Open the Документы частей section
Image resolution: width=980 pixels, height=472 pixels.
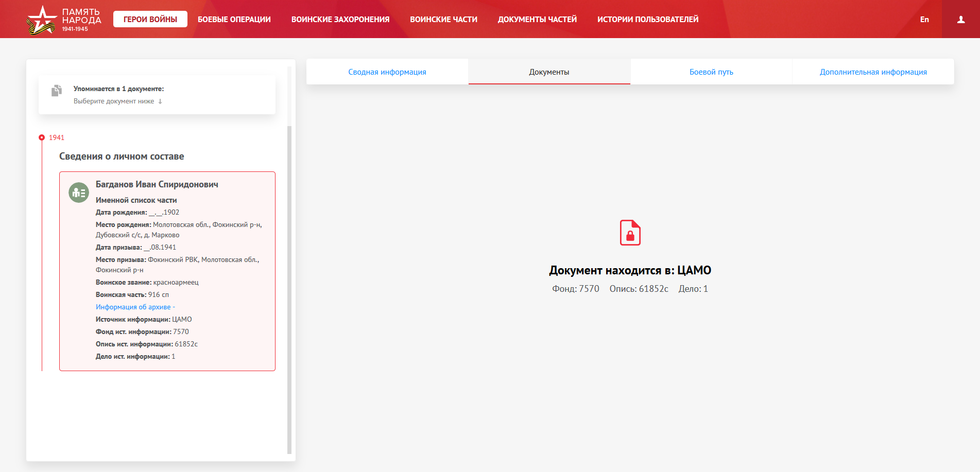[x=537, y=19]
